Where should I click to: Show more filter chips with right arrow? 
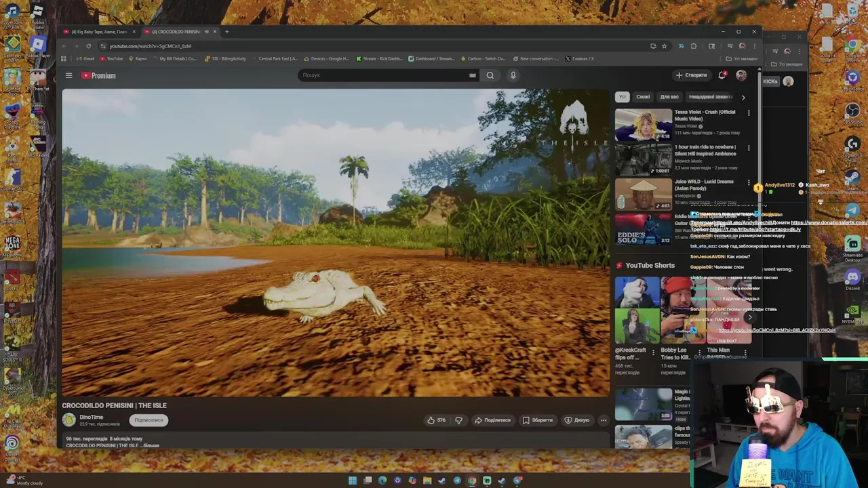coord(743,97)
